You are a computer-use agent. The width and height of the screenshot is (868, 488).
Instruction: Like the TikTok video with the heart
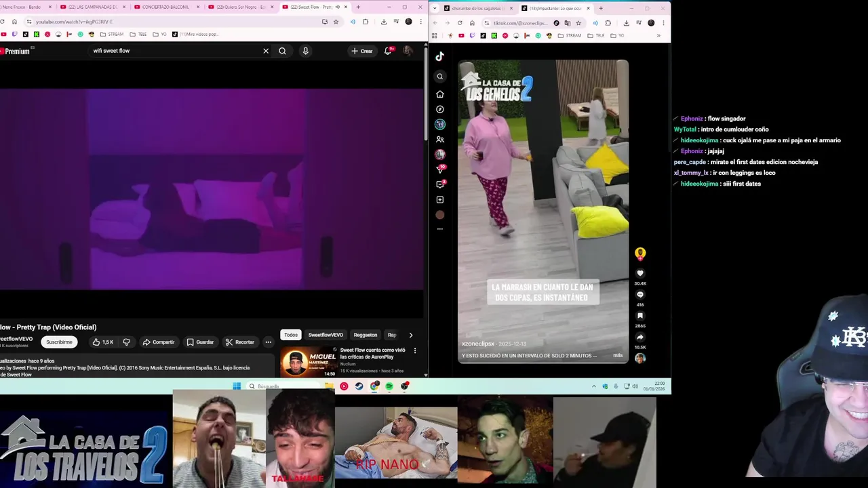coord(640,274)
